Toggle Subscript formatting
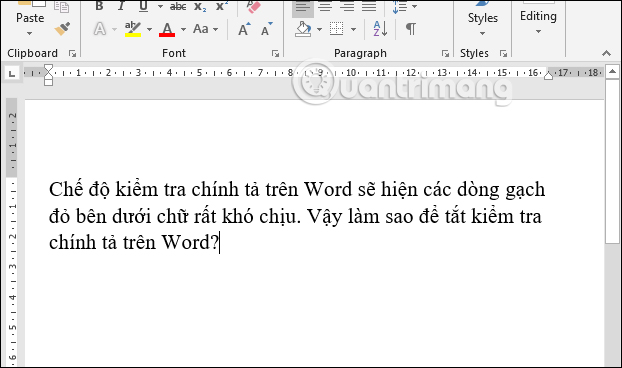The height and width of the screenshot is (368, 622). click(x=200, y=7)
